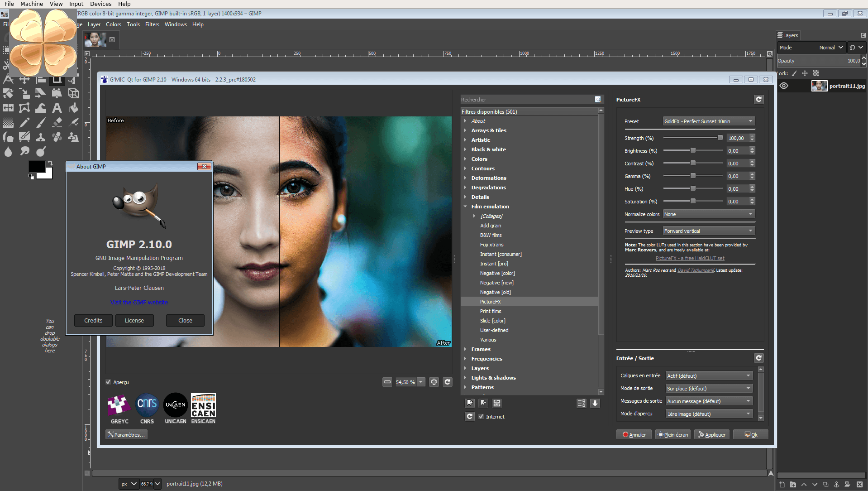
Task: Select the Handle Transform tool
Action: point(57,93)
